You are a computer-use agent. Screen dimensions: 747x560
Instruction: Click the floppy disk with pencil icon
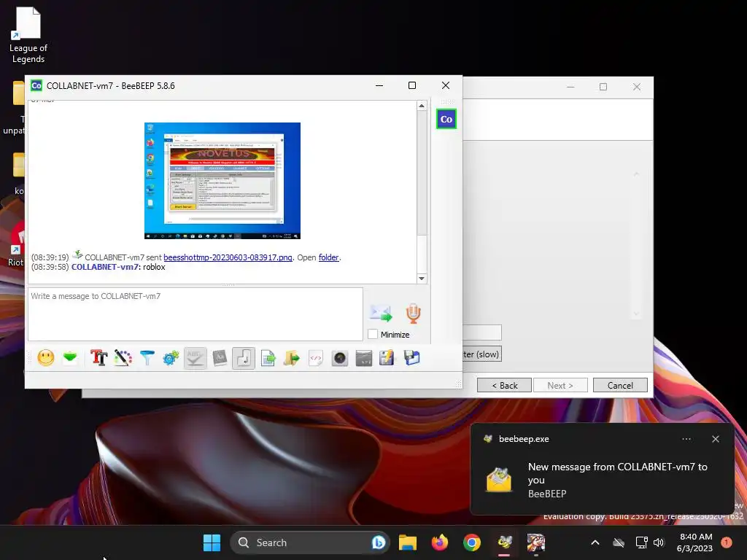click(x=387, y=358)
